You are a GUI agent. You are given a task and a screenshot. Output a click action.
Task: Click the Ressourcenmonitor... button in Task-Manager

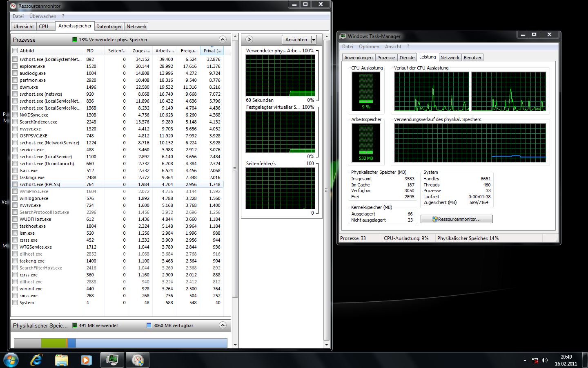click(x=457, y=219)
